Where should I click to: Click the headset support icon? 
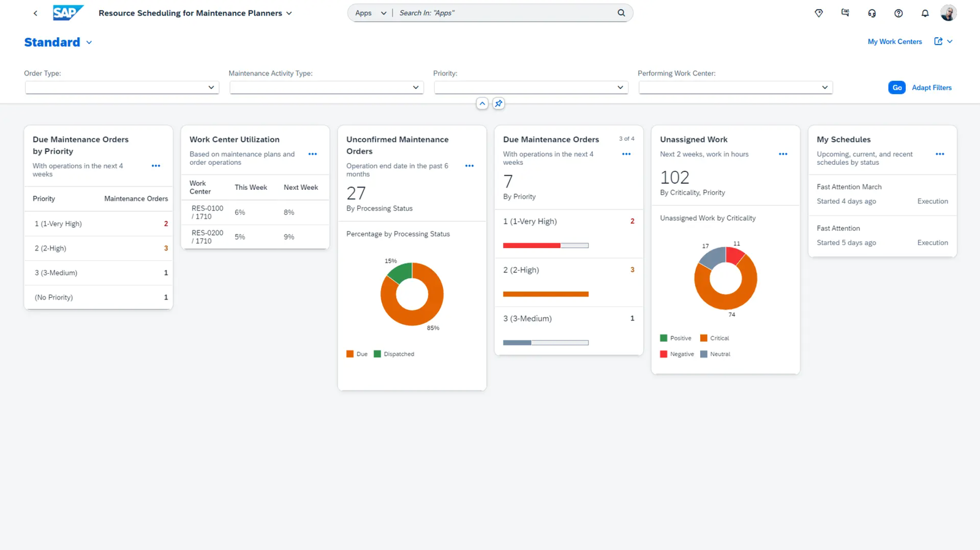[872, 13]
